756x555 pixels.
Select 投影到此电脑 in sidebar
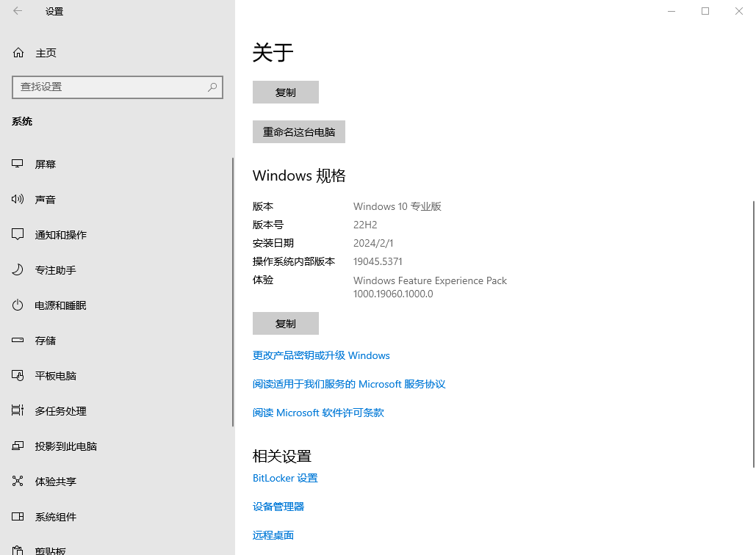[x=65, y=446]
